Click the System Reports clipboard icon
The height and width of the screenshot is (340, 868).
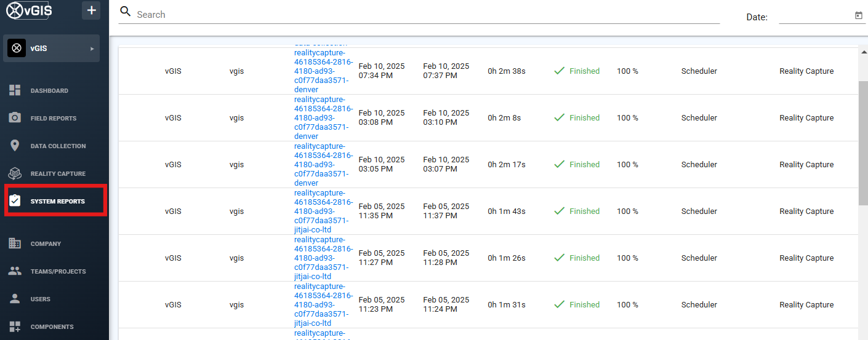coord(15,200)
